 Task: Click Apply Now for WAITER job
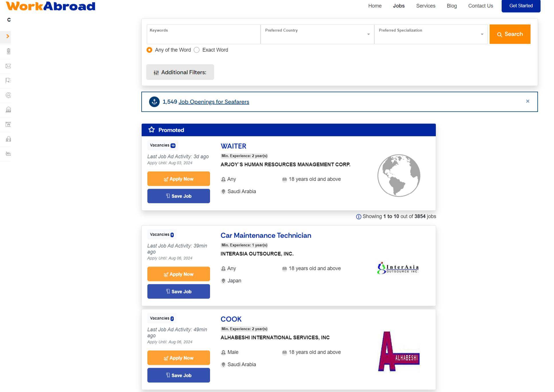point(179,179)
